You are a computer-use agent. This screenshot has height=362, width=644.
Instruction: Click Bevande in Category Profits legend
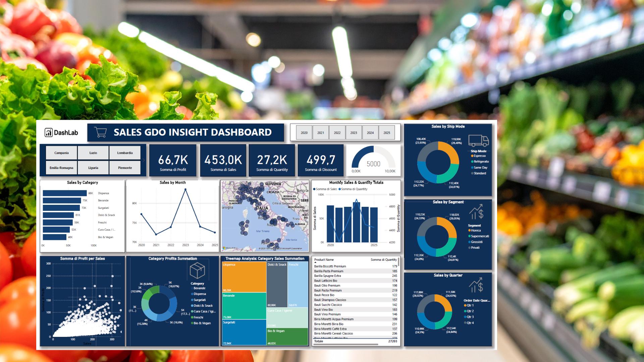(198, 288)
